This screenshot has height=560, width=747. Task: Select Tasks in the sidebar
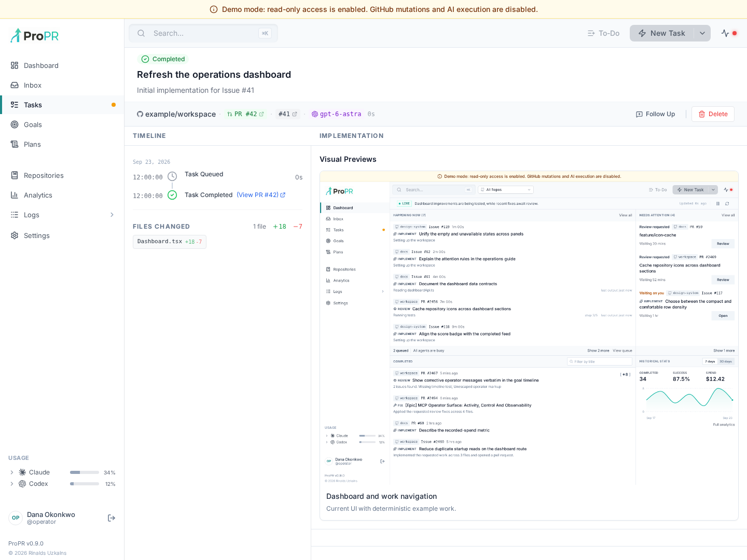pos(62,105)
